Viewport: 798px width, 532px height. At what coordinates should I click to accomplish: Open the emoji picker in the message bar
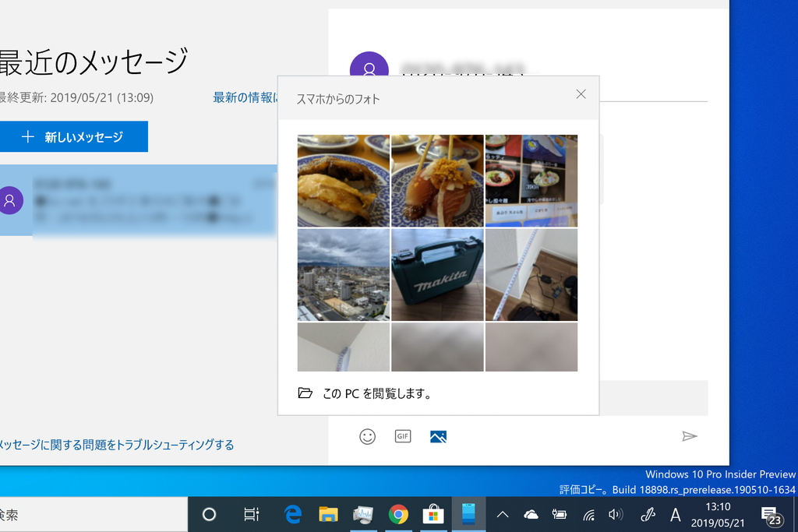pos(368,436)
